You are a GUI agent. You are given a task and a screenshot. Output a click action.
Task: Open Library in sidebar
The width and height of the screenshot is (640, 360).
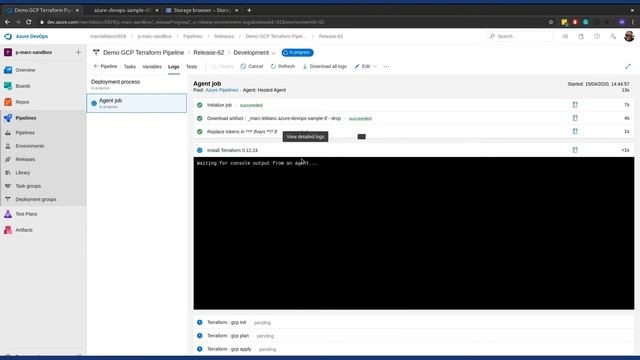23,173
